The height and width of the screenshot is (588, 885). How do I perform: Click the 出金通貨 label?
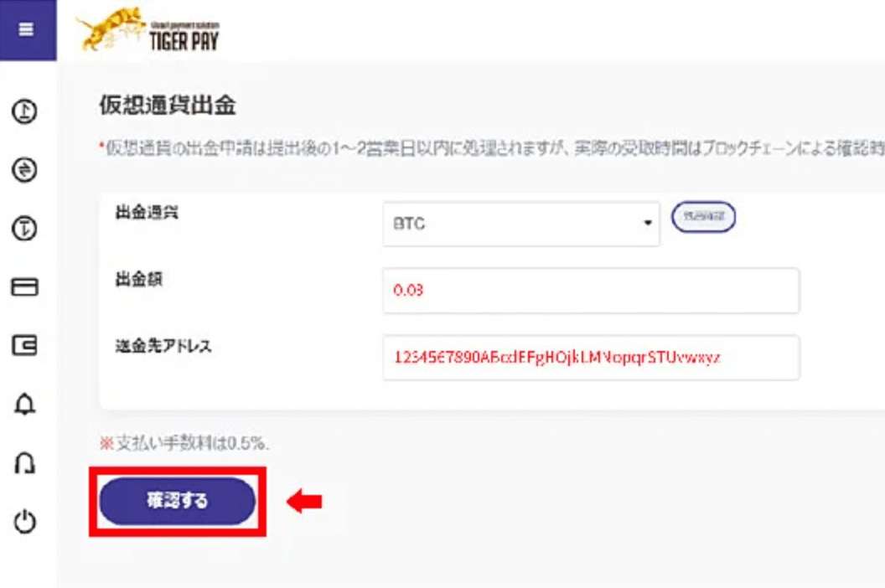point(147,213)
